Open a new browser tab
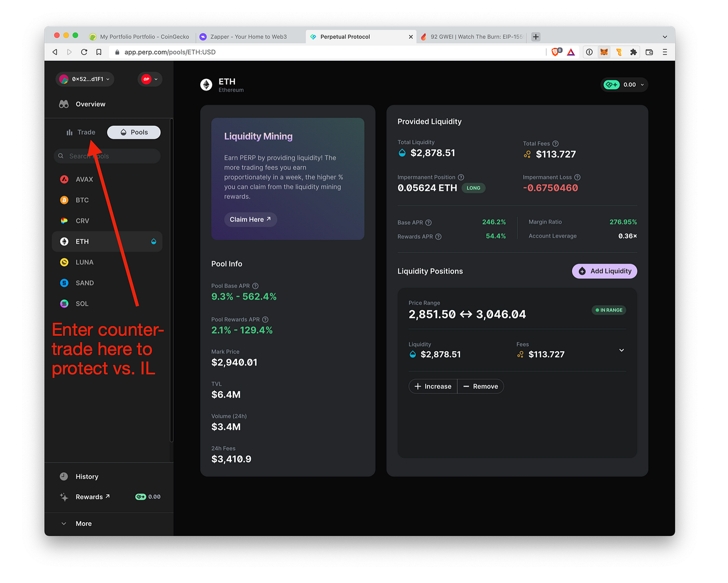The image size is (728, 583). [x=536, y=37]
